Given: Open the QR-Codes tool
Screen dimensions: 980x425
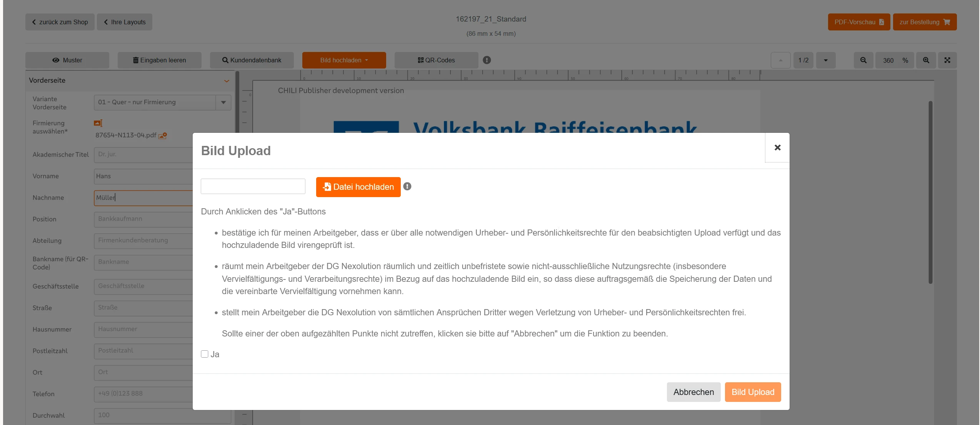Looking at the screenshot, I should [x=436, y=60].
